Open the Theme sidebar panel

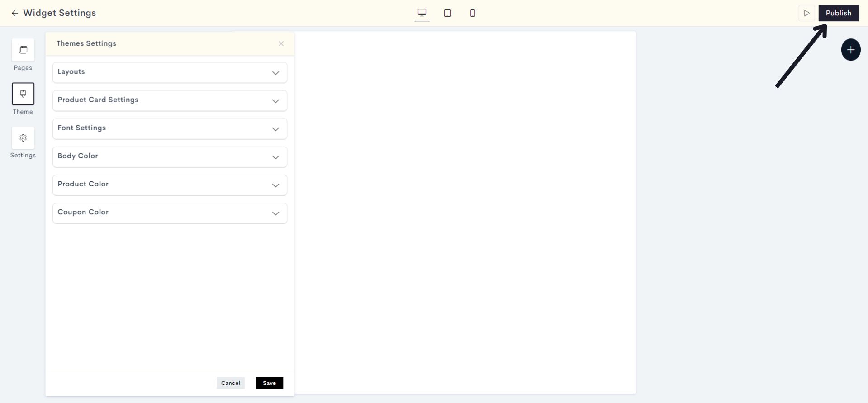coord(23,94)
